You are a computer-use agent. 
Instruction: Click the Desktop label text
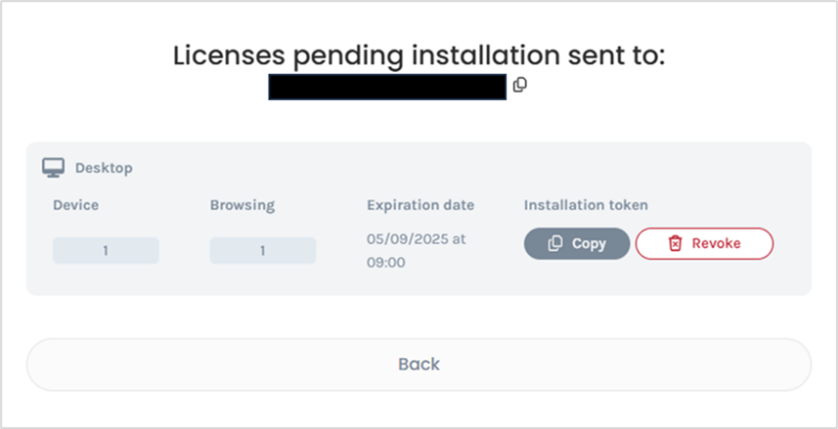pos(104,168)
